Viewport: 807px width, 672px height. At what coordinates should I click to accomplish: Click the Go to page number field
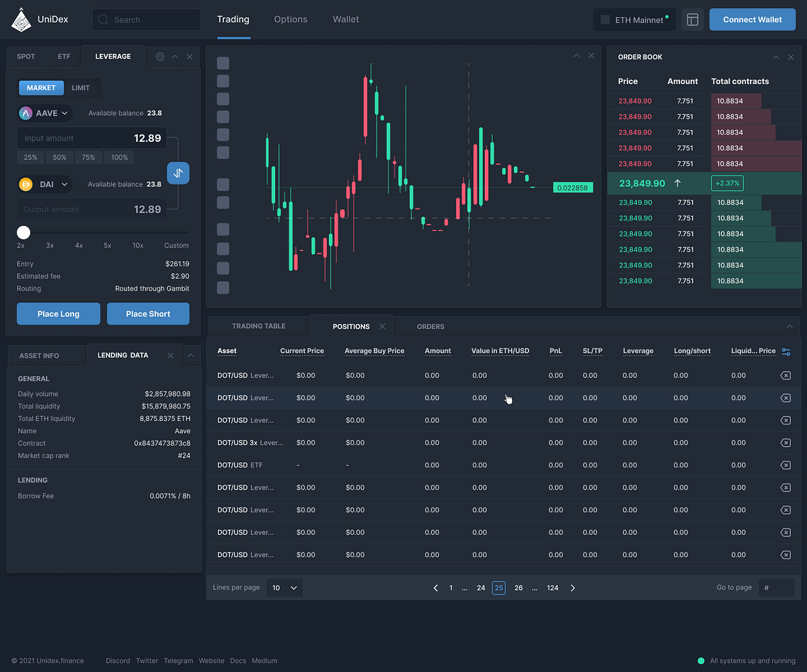[x=776, y=587]
